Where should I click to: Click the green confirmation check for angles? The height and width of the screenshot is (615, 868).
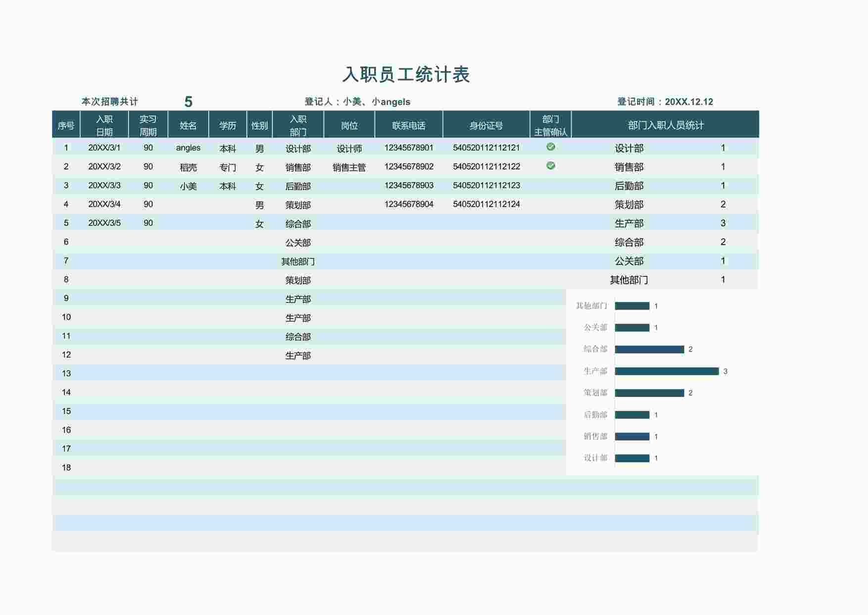(550, 147)
